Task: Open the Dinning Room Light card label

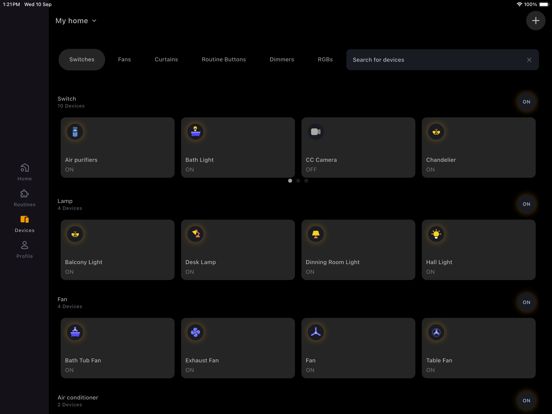Action: [x=332, y=262]
